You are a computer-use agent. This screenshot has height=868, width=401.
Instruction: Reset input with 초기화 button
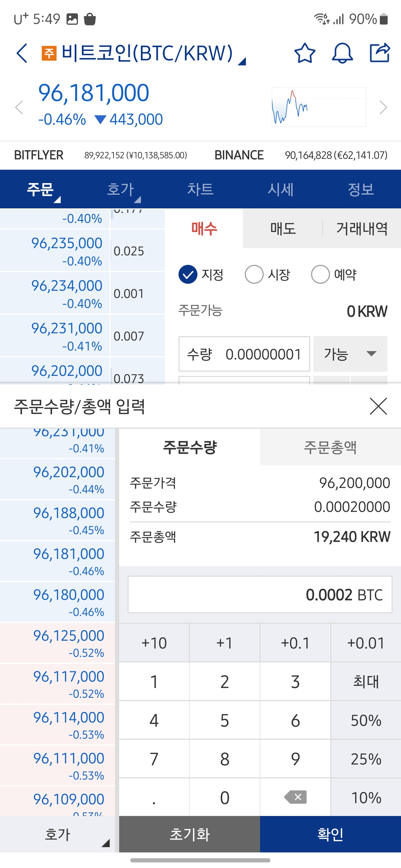pyautogui.click(x=190, y=834)
